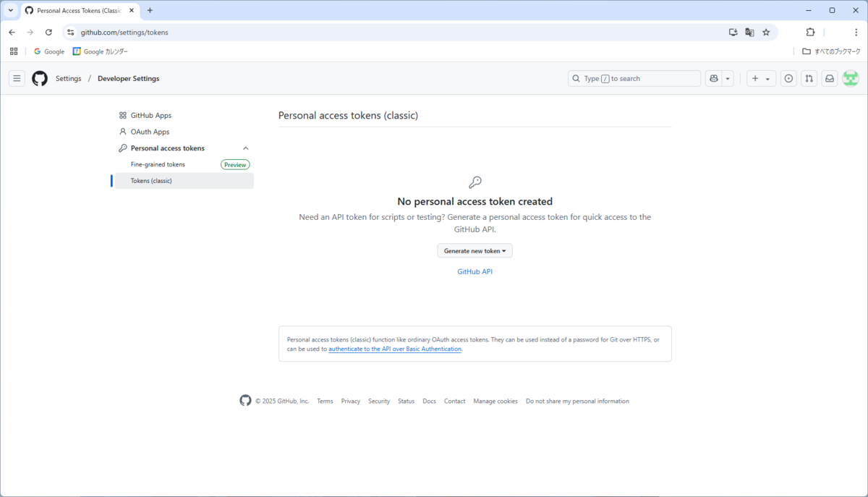Open the GitHub hamburger navigation menu
Screen dimensions: 868x497
pyautogui.click(x=17, y=78)
